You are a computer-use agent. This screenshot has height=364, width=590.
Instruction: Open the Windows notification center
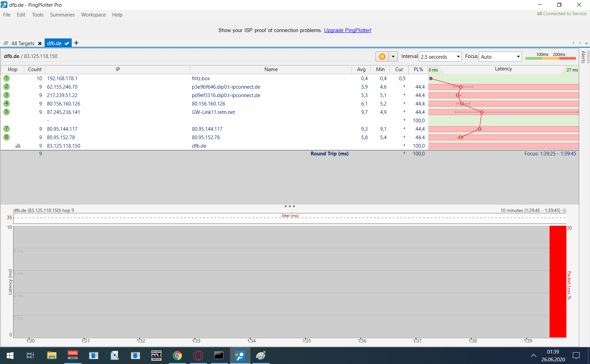(x=577, y=356)
